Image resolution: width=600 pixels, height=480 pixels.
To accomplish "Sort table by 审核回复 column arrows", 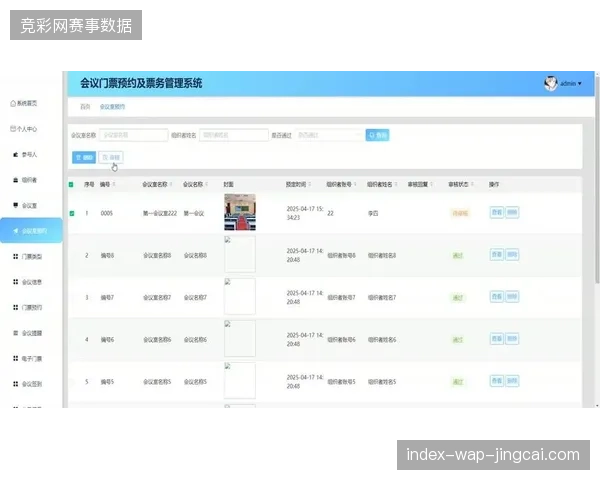I will click(431, 184).
